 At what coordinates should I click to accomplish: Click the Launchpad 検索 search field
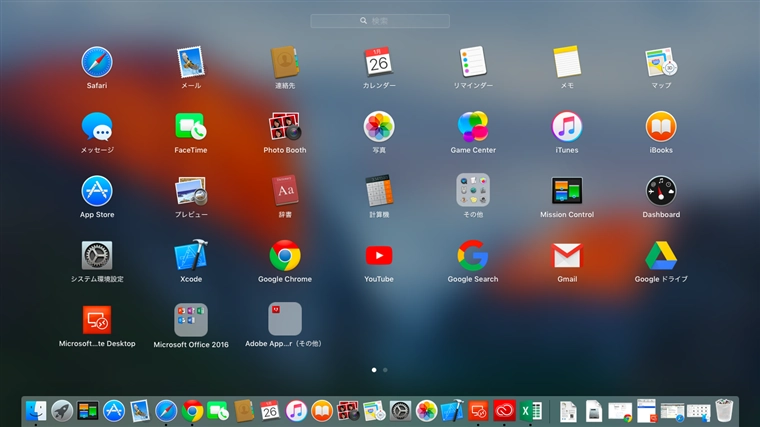(x=380, y=21)
